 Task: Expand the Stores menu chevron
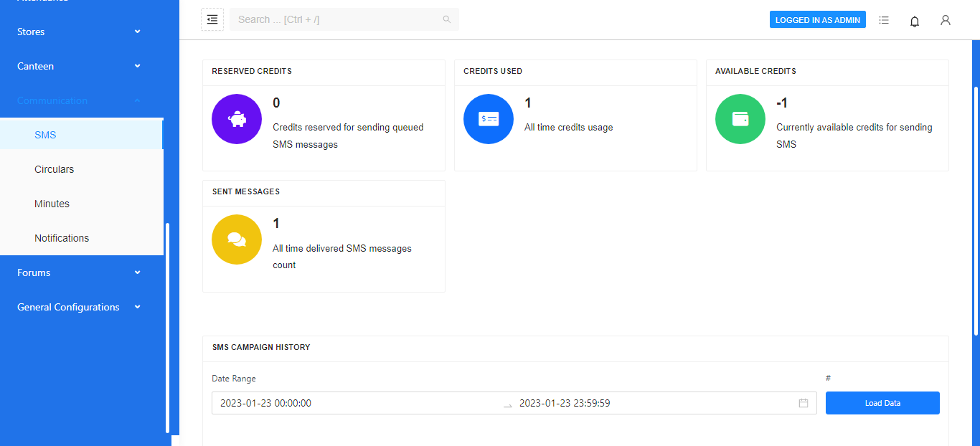(x=138, y=32)
